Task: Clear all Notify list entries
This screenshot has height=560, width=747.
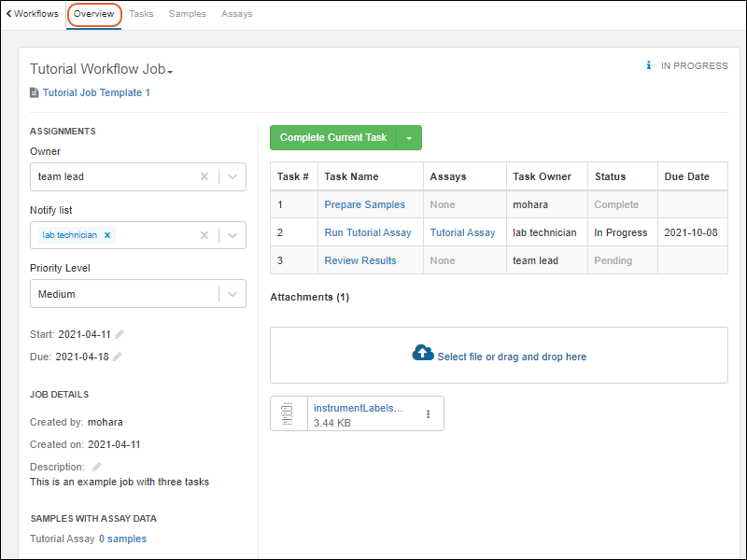Action: [204, 235]
